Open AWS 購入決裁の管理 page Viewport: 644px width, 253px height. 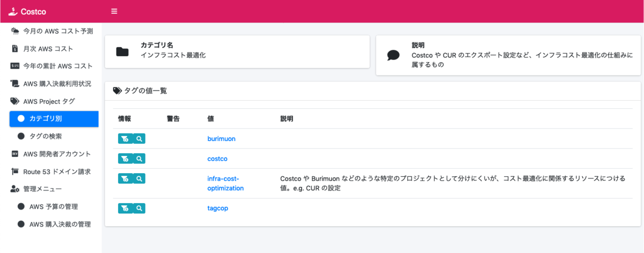[x=54, y=224]
